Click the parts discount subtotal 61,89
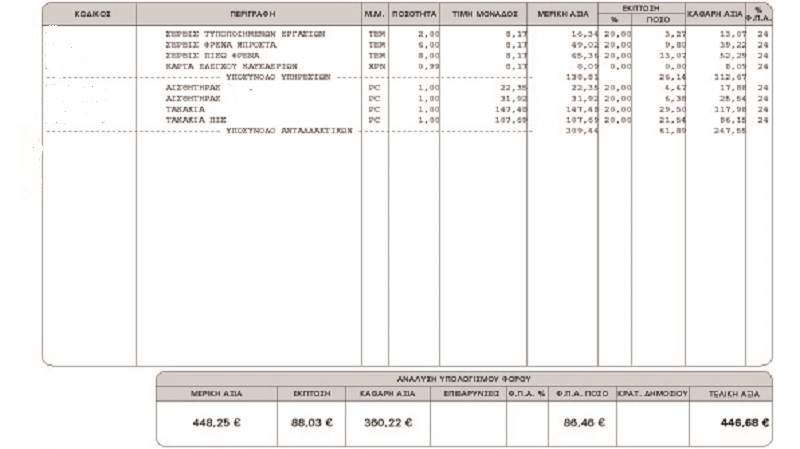This screenshot has width=800, height=449. pyautogui.click(x=672, y=131)
